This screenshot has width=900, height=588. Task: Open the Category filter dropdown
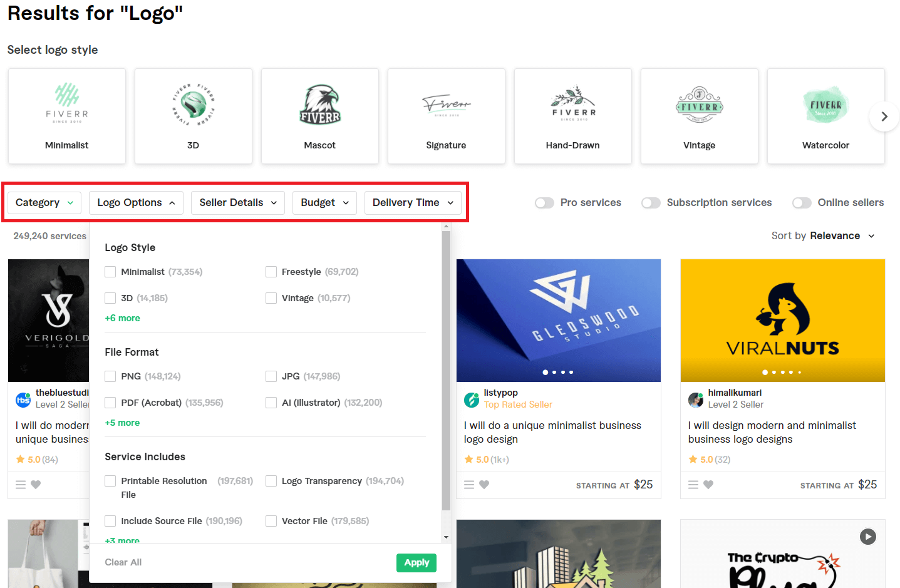[44, 203]
